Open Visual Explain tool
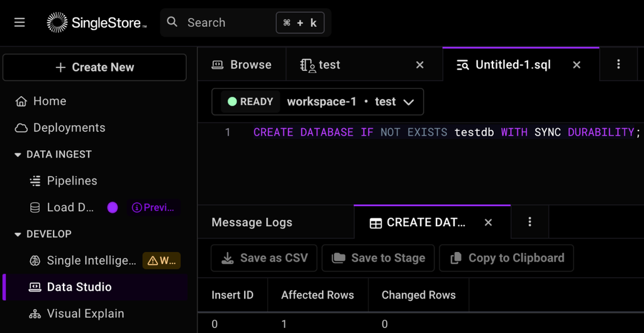Screen dimensions: 644x333 pos(77,314)
